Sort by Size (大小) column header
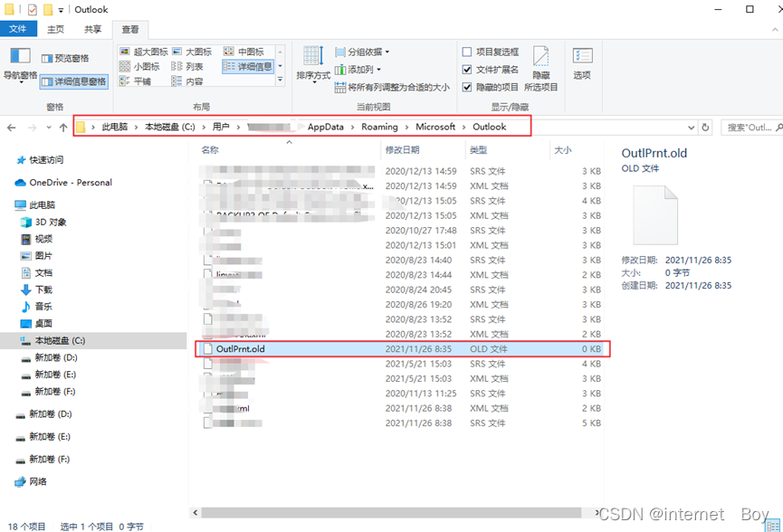The height and width of the screenshot is (532, 783). [563, 149]
